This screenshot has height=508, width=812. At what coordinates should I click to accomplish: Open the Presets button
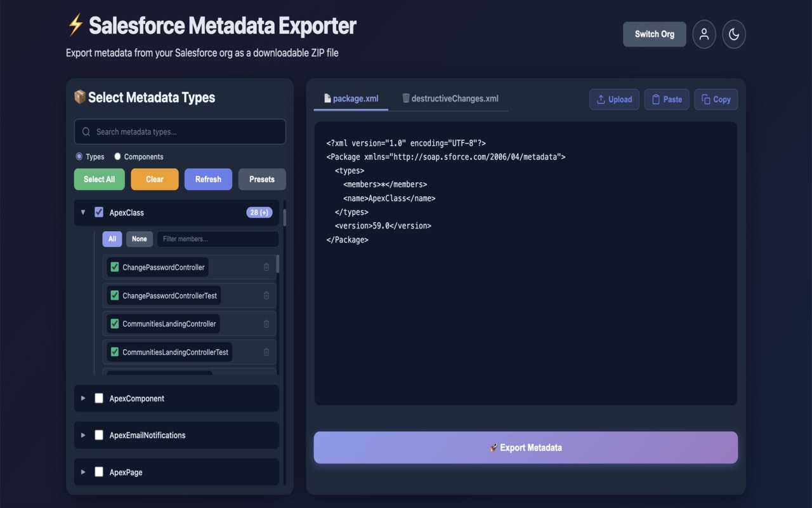click(262, 179)
